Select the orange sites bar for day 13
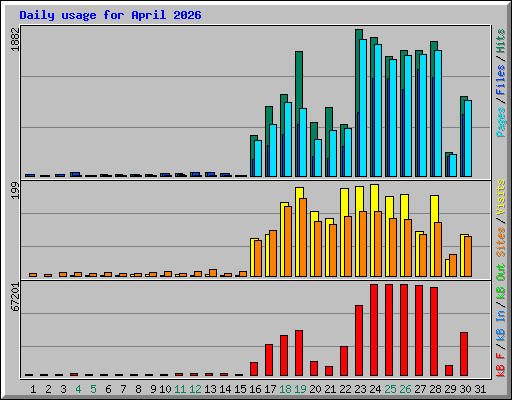The width and height of the screenshot is (512, 400). tap(213, 273)
